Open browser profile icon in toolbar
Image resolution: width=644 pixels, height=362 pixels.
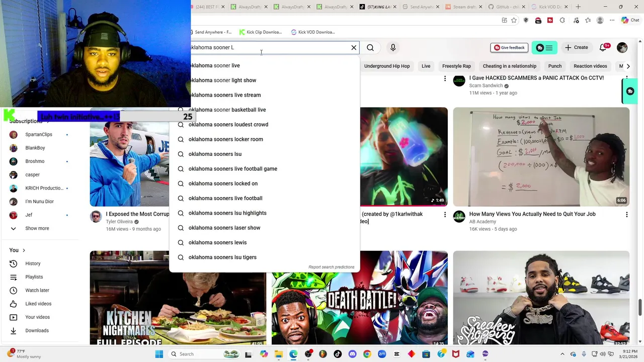[600, 20]
